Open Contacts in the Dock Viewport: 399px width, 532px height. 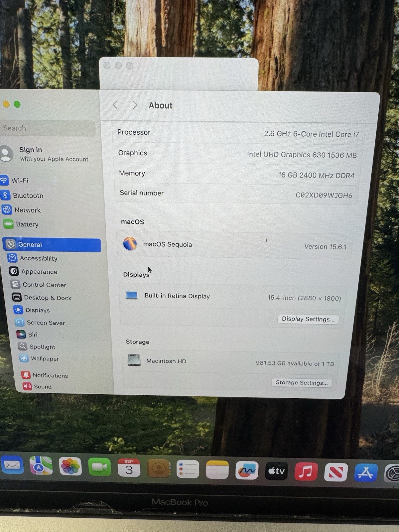coord(159,468)
